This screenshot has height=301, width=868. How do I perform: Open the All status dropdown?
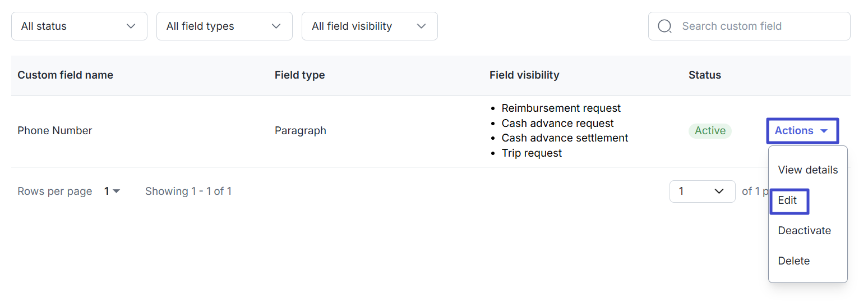pyautogui.click(x=79, y=26)
